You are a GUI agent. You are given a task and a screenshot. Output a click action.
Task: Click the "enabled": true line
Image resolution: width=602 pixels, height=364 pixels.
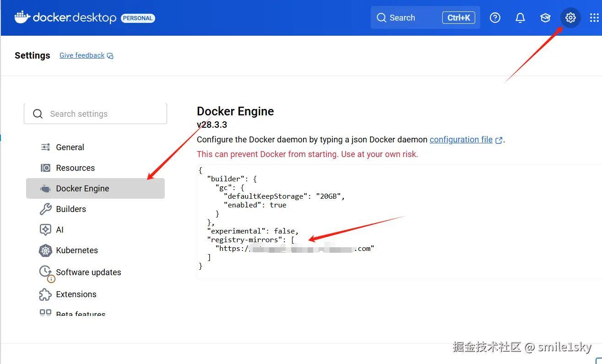click(255, 205)
